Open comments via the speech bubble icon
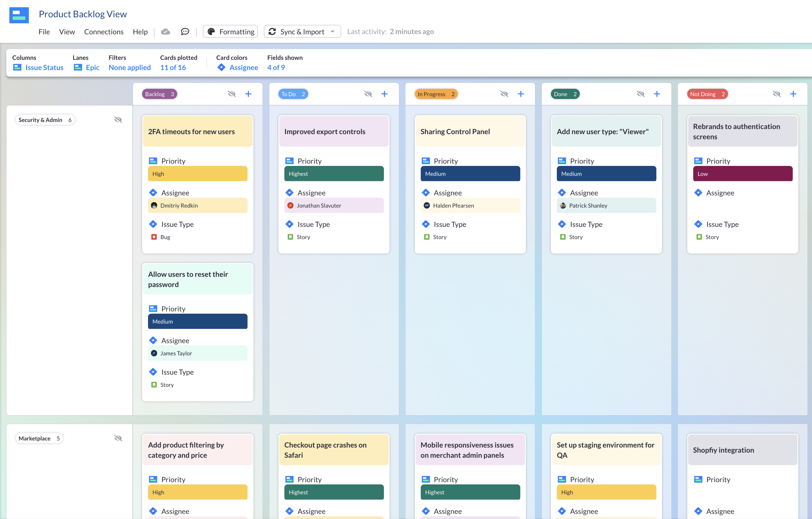The width and height of the screenshot is (812, 519). (185, 31)
